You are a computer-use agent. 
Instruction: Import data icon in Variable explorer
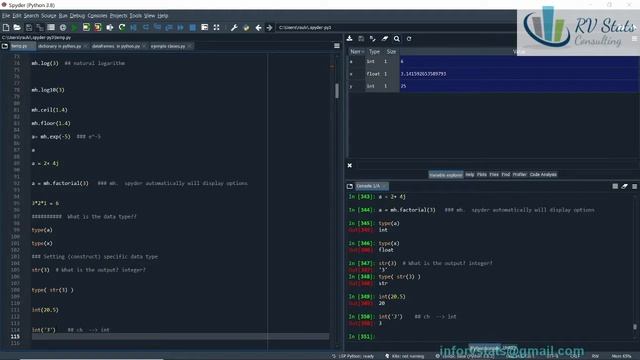tap(349, 39)
